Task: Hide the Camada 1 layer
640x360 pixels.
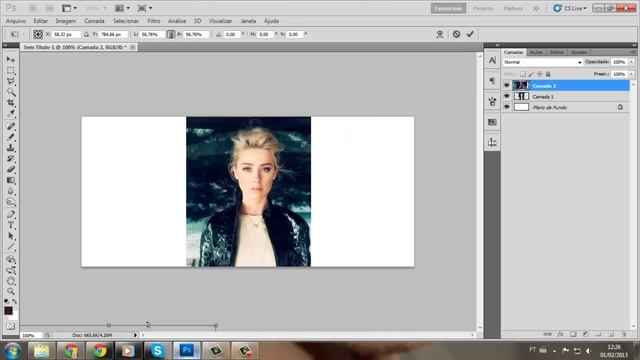Action: (x=507, y=96)
